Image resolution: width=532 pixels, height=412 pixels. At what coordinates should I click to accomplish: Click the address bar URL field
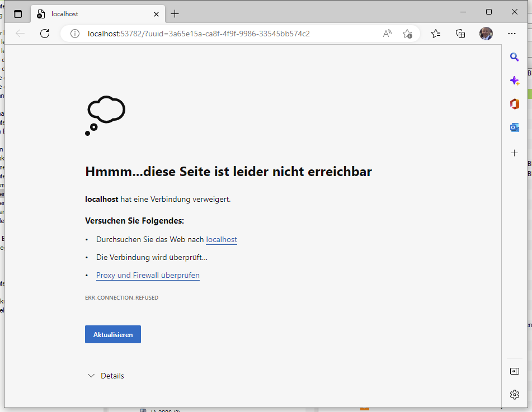(x=224, y=34)
